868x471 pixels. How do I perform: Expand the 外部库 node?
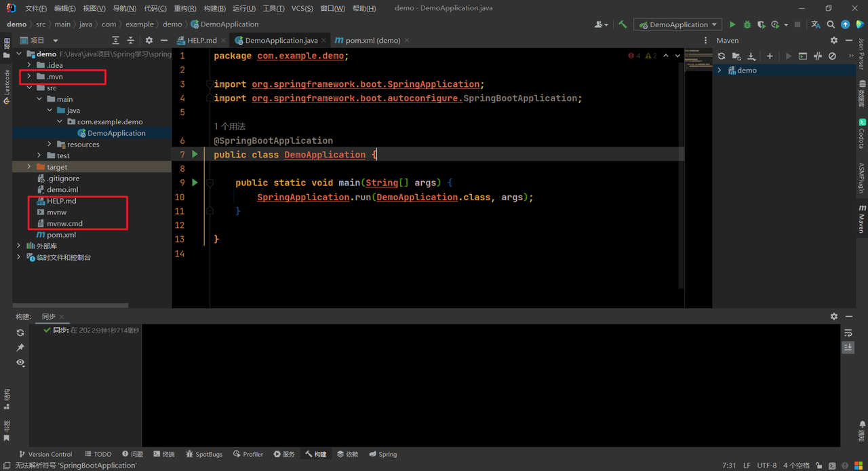coord(19,246)
